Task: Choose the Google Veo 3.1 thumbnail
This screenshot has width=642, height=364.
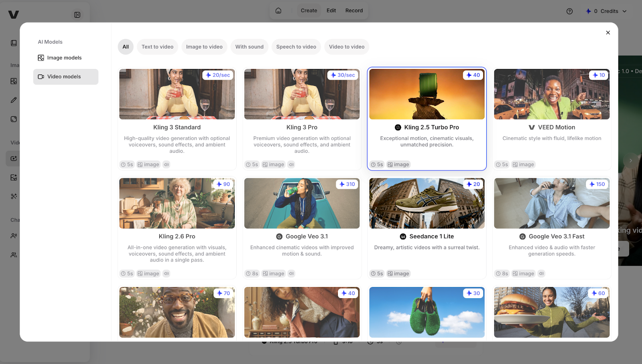Action: 302,203
